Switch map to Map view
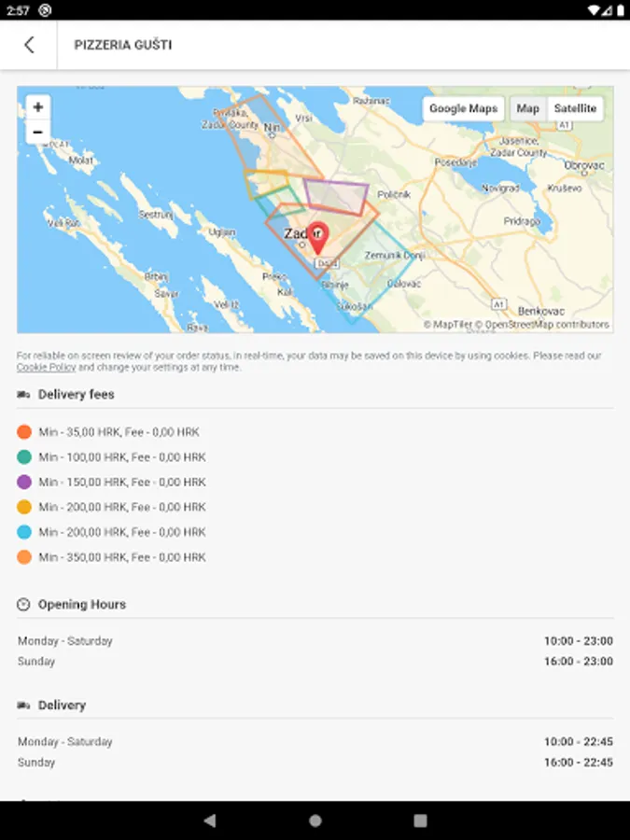The image size is (630, 840). pos(527,108)
